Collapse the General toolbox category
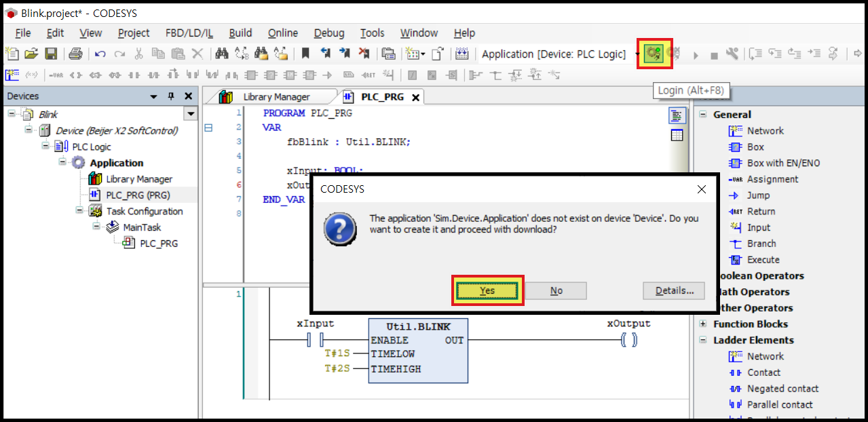The height and width of the screenshot is (422, 868). pyautogui.click(x=703, y=114)
